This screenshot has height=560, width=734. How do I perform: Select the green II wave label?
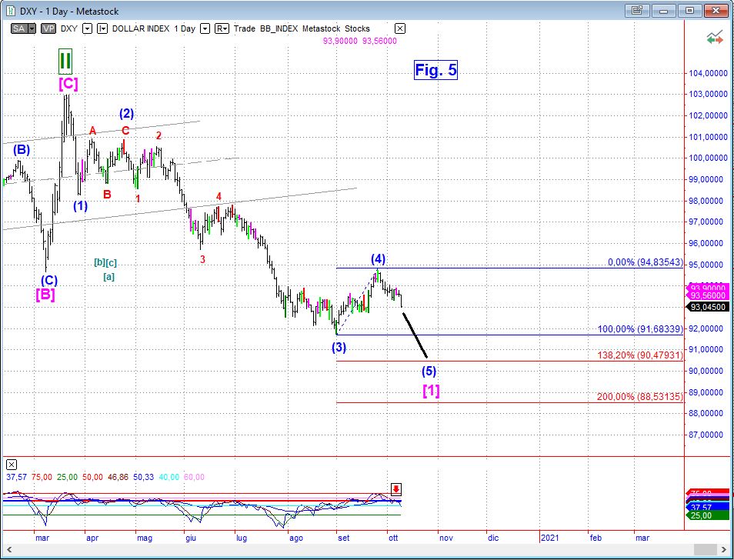(x=65, y=59)
